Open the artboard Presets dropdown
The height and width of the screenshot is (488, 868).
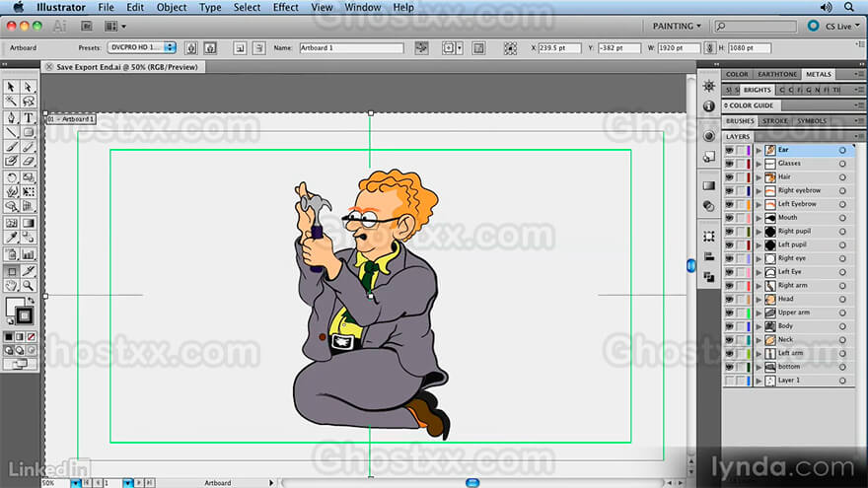pos(142,47)
